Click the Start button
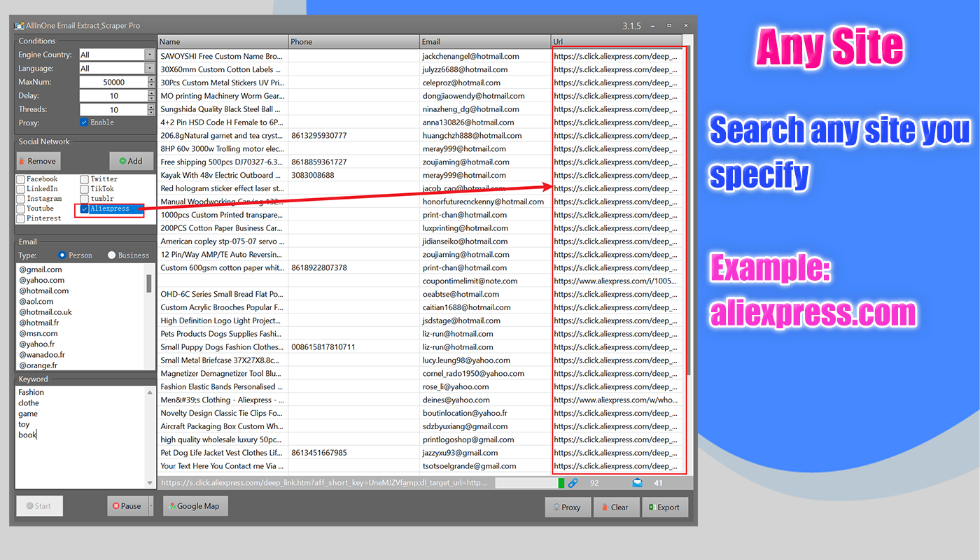Screen dimensions: 980x560 pyautogui.click(x=38, y=505)
